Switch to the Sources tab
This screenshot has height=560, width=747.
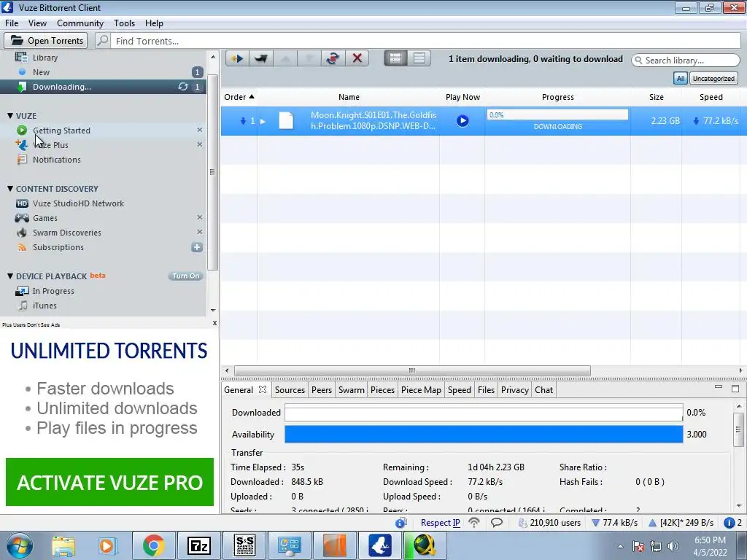290,390
